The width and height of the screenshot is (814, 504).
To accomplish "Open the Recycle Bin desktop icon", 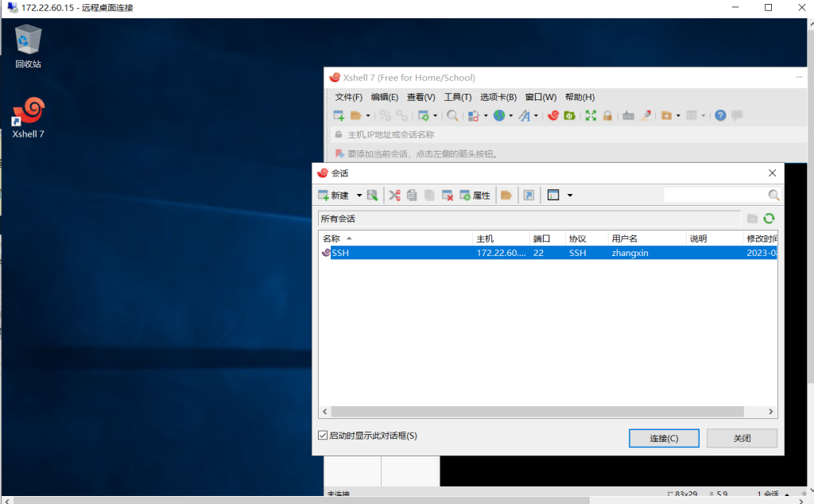I will (28, 45).
